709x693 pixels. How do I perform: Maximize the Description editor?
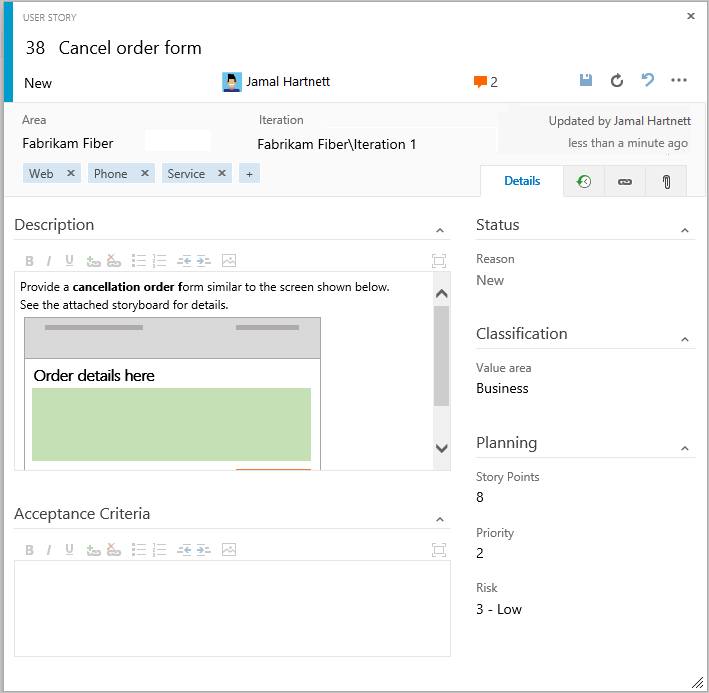click(439, 261)
